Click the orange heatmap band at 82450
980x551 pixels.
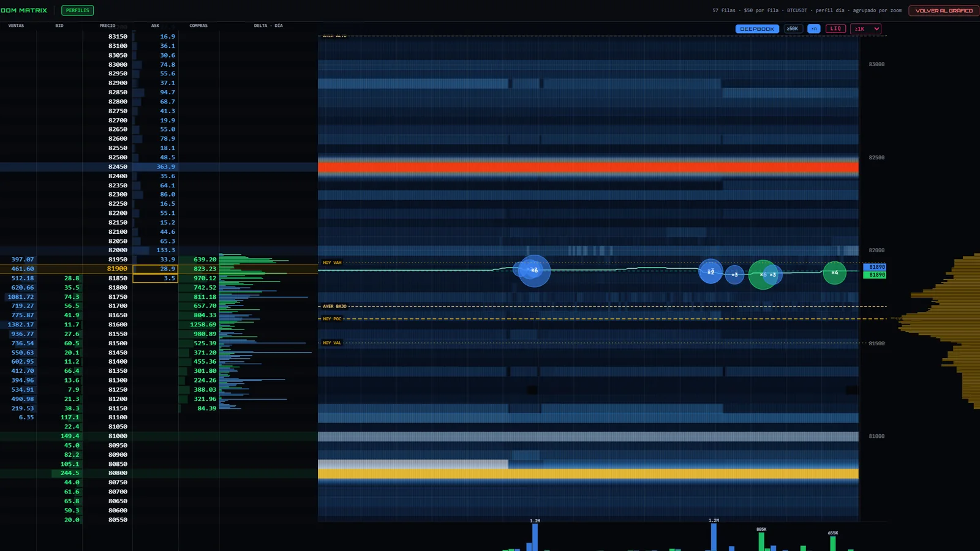(588, 167)
